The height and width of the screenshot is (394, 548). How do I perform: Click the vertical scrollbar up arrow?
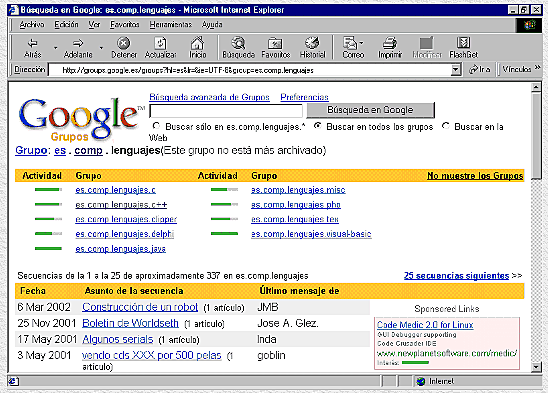536,87
